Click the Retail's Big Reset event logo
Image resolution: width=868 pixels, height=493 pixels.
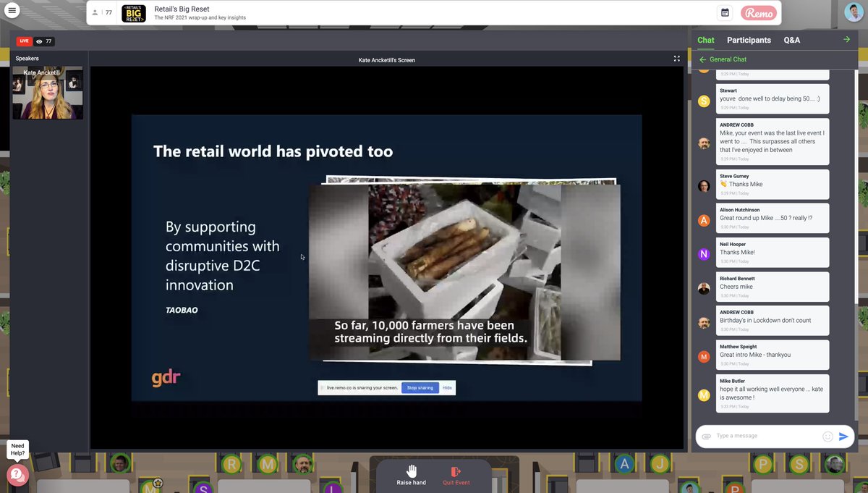pos(134,13)
